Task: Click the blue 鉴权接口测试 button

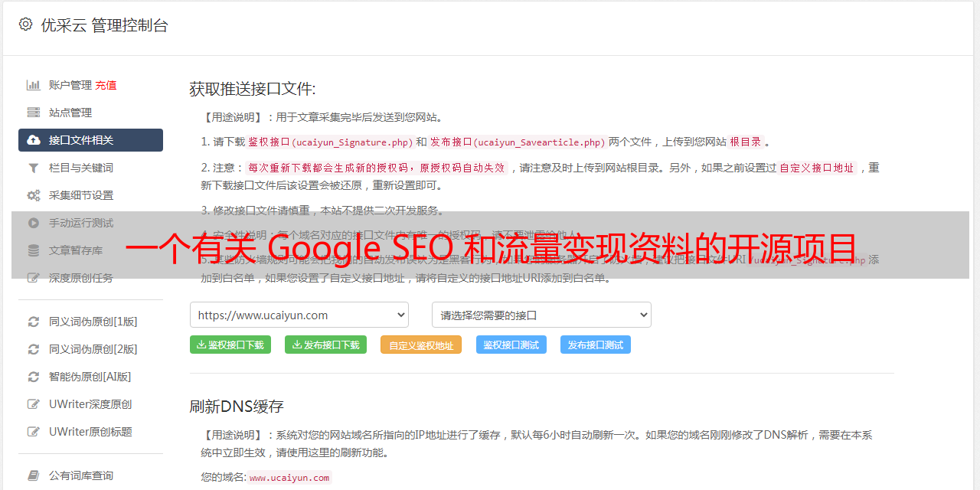Action: [x=511, y=345]
